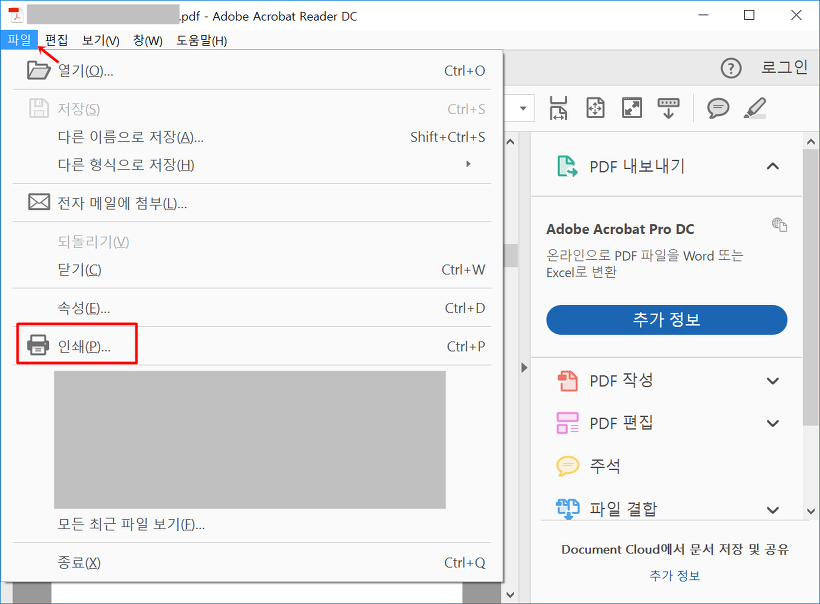The width and height of the screenshot is (820, 604).
Task: Expand the PDF 편집 section
Action: point(772,423)
